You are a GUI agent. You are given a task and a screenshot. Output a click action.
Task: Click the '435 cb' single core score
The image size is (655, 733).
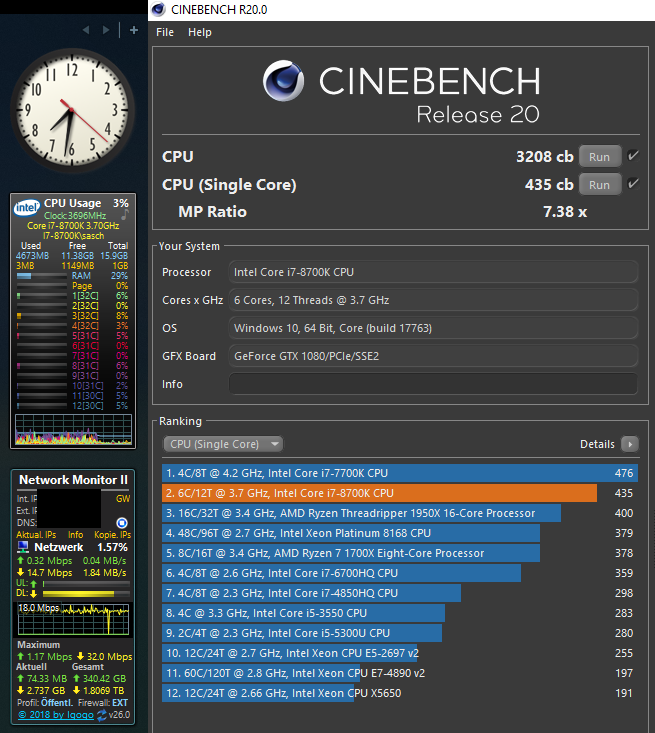click(x=549, y=185)
